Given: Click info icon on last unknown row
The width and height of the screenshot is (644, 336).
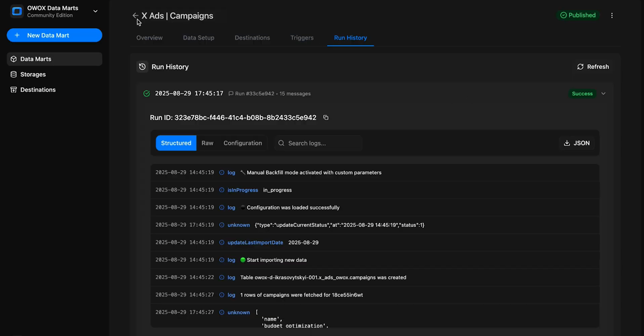Looking at the screenshot, I should coord(222,312).
